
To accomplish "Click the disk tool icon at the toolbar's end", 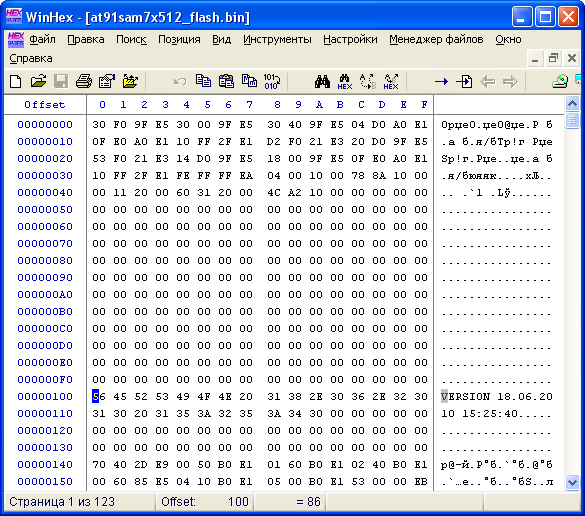I will click(560, 81).
